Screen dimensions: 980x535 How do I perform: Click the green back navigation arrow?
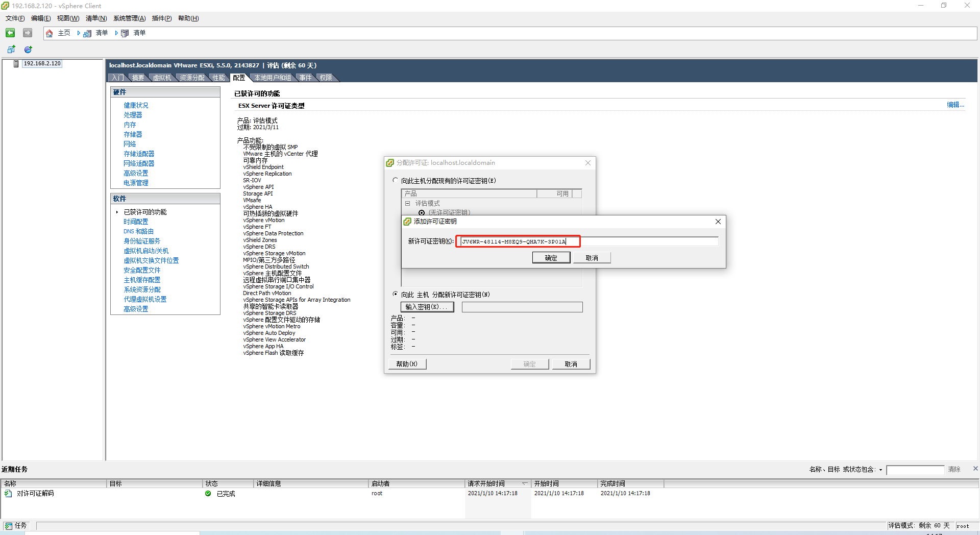click(x=10, y=33)
